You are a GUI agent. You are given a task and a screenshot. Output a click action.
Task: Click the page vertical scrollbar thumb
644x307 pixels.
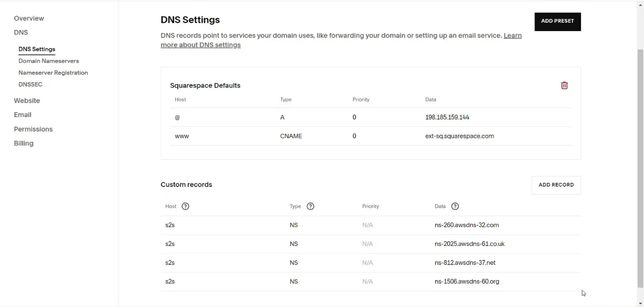[x=640, y=168]
